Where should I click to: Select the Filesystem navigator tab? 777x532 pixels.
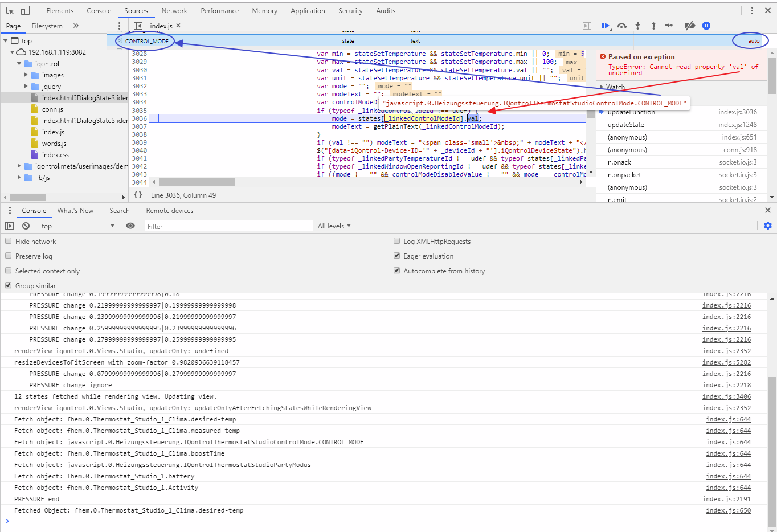47,26
